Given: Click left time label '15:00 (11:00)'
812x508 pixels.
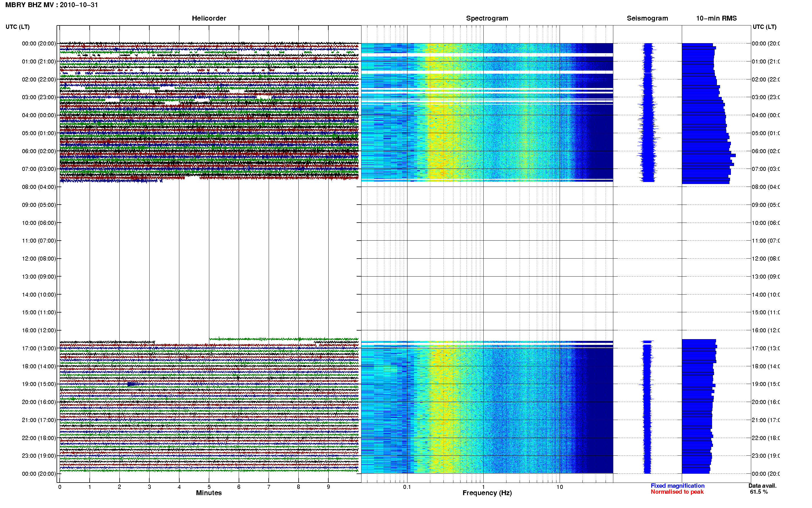Looking at the screenshot, I should point(39,313).
